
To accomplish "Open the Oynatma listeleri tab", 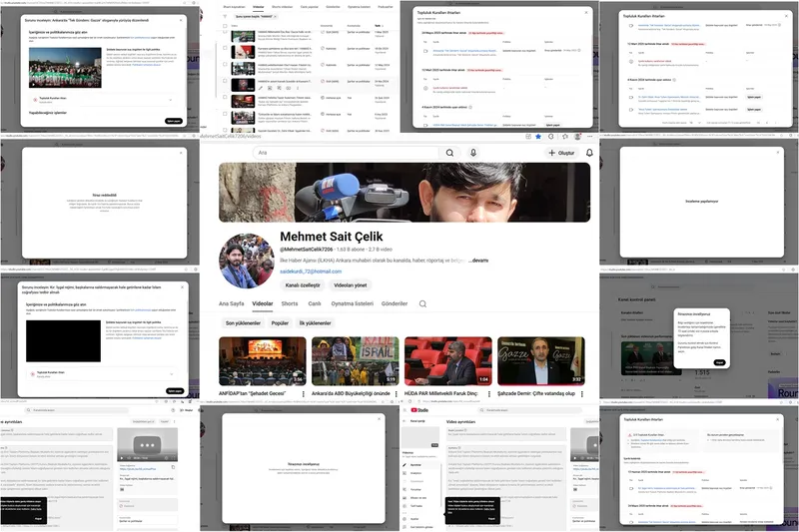I will (x=352, y=303).
